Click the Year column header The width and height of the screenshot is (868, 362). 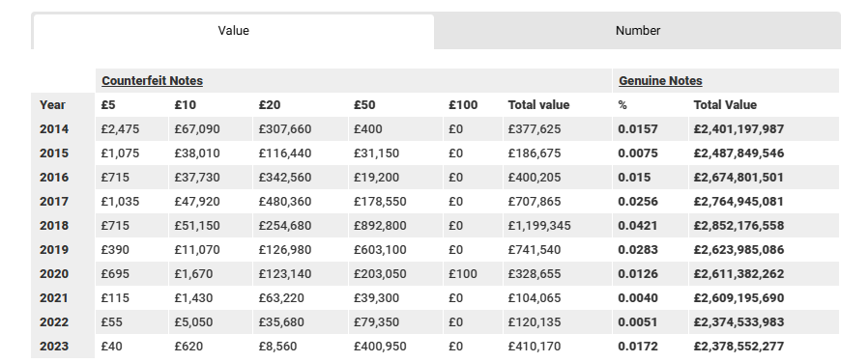52,105
